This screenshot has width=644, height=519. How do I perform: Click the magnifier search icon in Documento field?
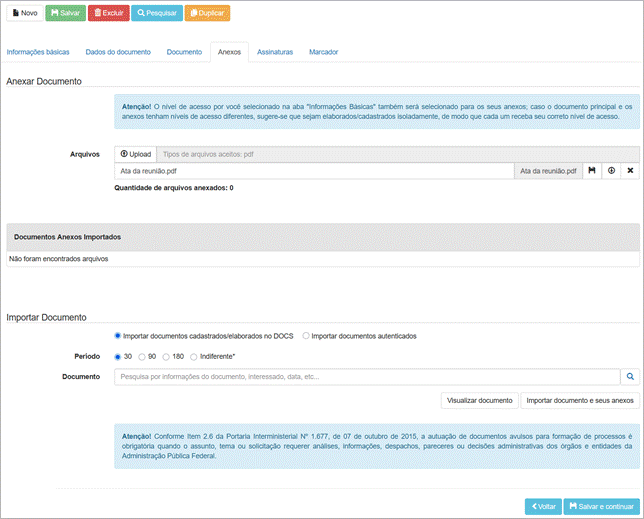click(x=630, y=377)
